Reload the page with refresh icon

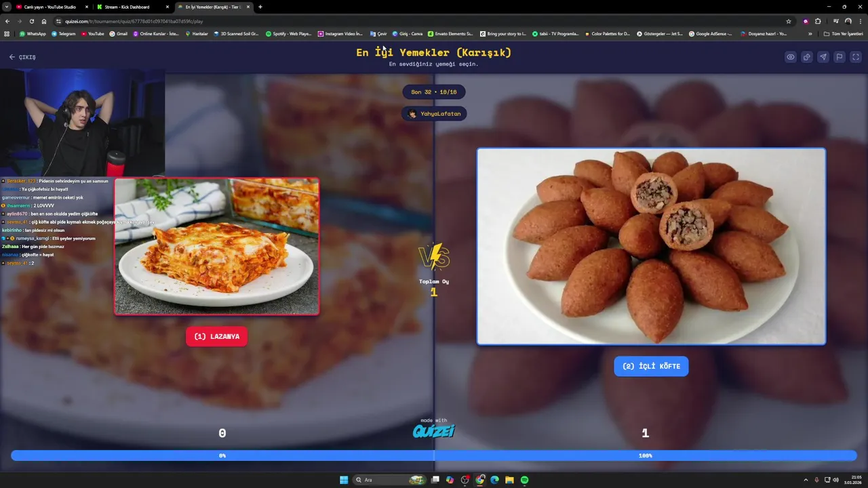(x=32, y=21)
